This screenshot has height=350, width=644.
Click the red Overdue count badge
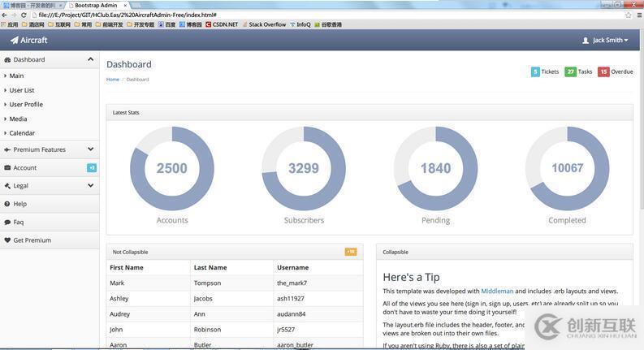point(603,72)
